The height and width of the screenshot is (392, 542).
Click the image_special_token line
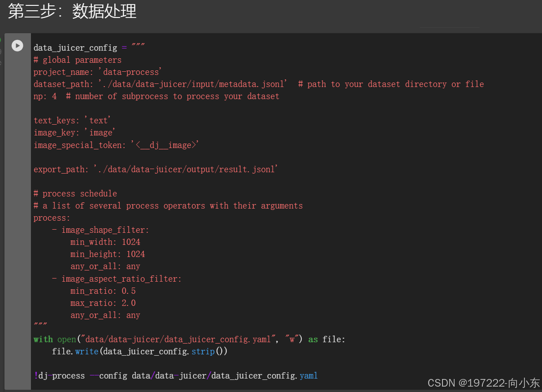click(116, 145)
